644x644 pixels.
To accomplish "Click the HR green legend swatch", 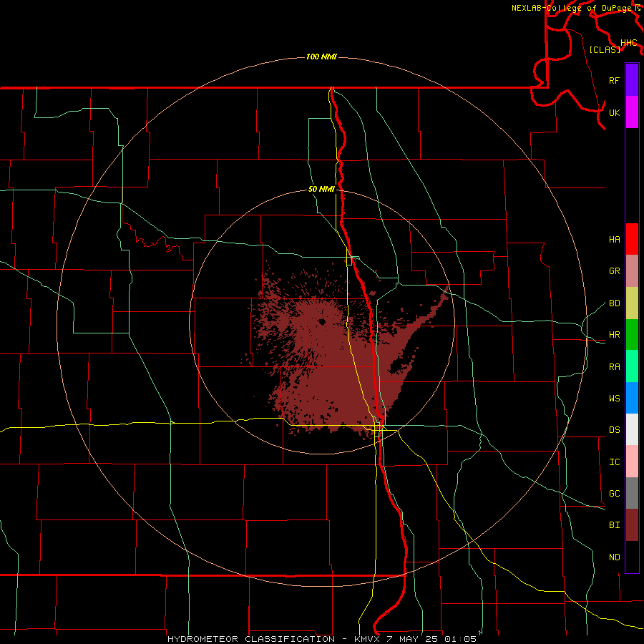I will [632, 335].
